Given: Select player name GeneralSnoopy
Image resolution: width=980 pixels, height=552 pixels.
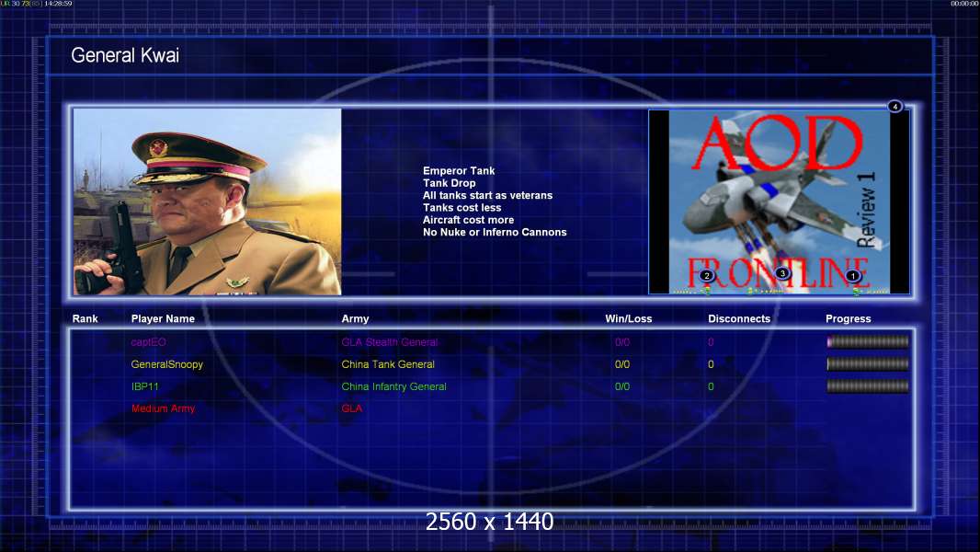Looking at the screenshot, I should tap(167, 364).
